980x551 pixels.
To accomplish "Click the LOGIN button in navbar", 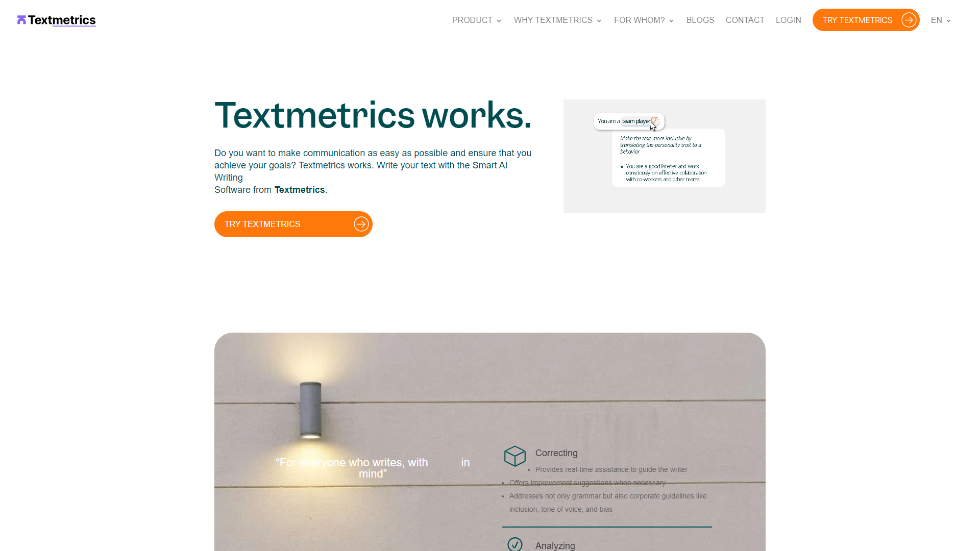I will tap(788, 19).
